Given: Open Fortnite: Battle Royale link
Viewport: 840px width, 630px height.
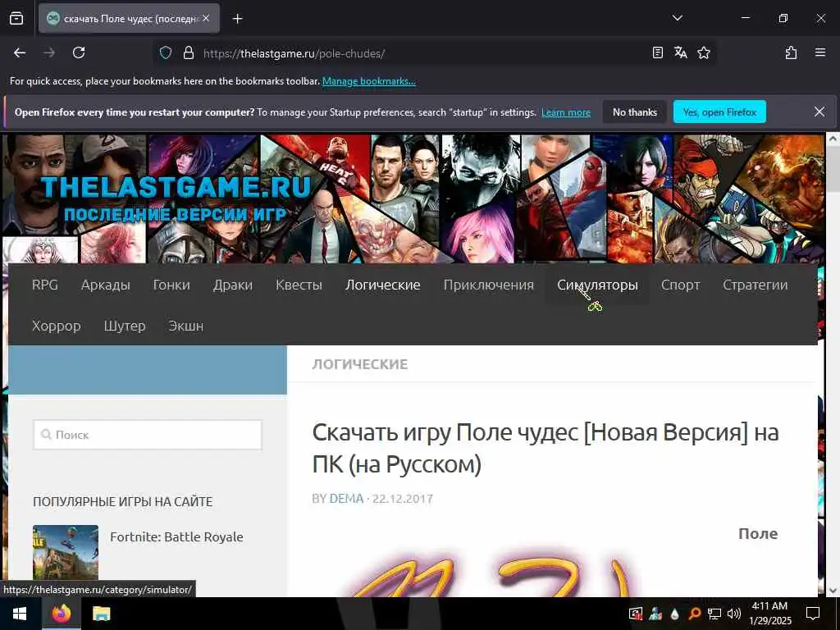Looking at the screenshot, I should click(x=176, y=536).
